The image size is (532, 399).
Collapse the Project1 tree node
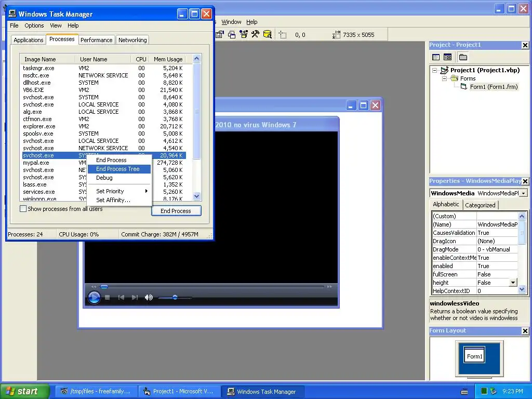click(x=435, y=70)
